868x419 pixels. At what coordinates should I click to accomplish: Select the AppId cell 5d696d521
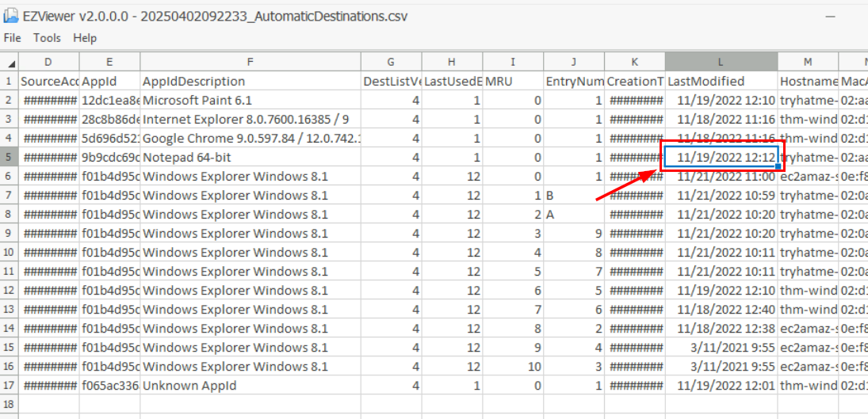pyautogui.click(x=109, y=139)
